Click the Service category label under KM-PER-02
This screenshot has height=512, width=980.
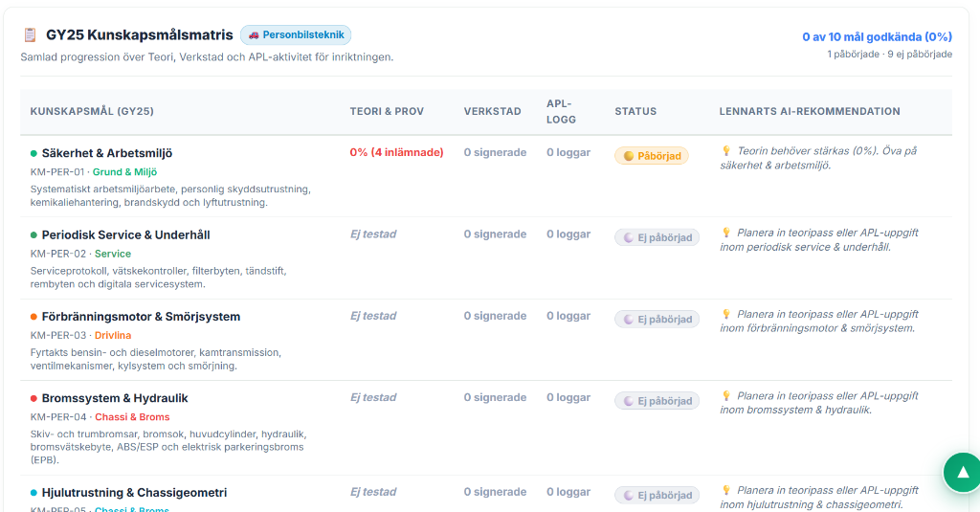coord(113,254)
